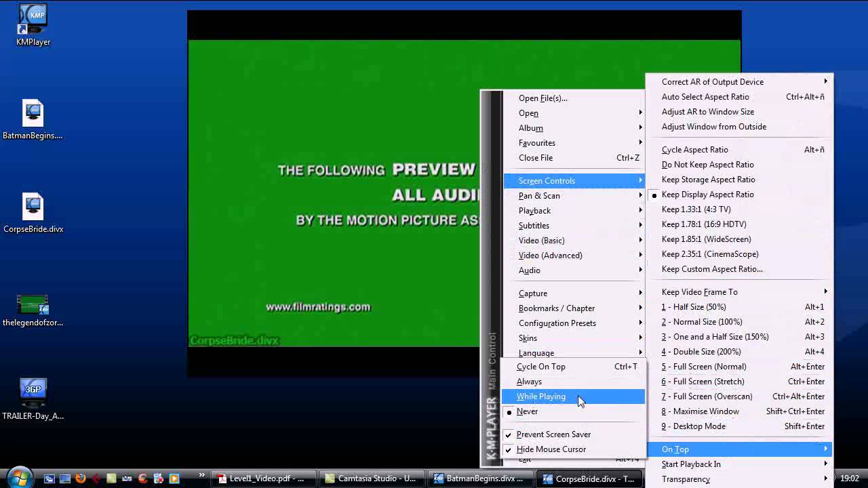Select Keep 2.35:1 (CinemaScope) ratio

click(739, 254)
